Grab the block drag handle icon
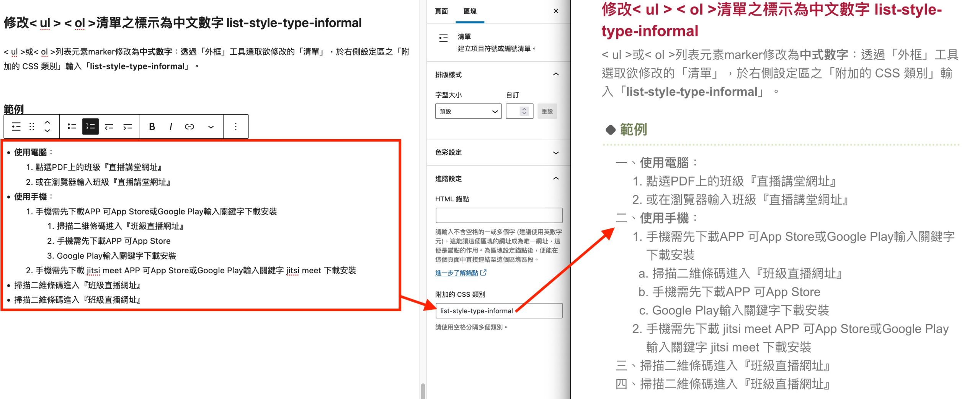Image resolution: width=980 pixels, height=399 pixels. pyautogui.click(x=32, y=126)
